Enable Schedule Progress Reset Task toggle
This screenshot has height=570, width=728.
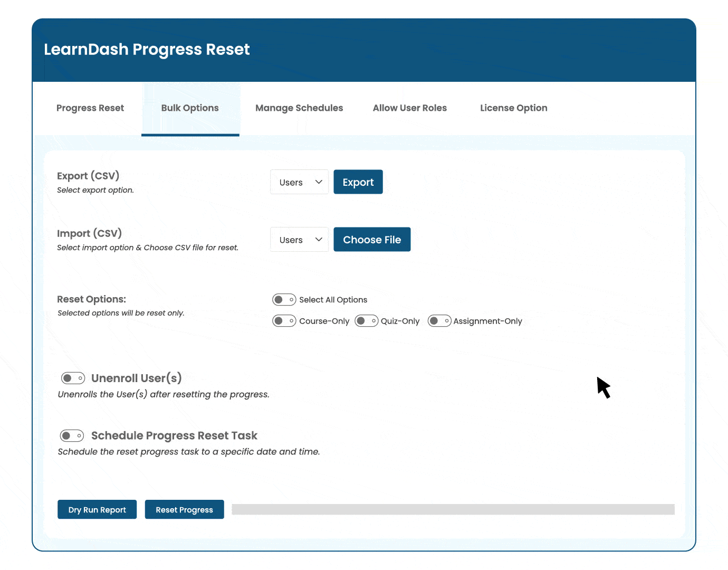(x=72, y=435)
